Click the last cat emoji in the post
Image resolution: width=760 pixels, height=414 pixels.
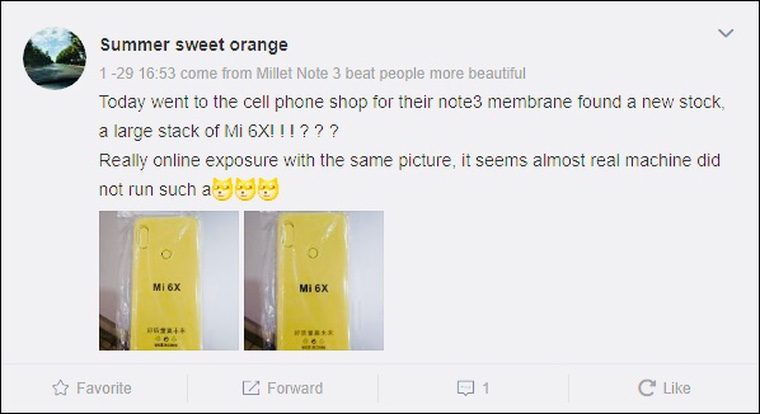[268, 189]
